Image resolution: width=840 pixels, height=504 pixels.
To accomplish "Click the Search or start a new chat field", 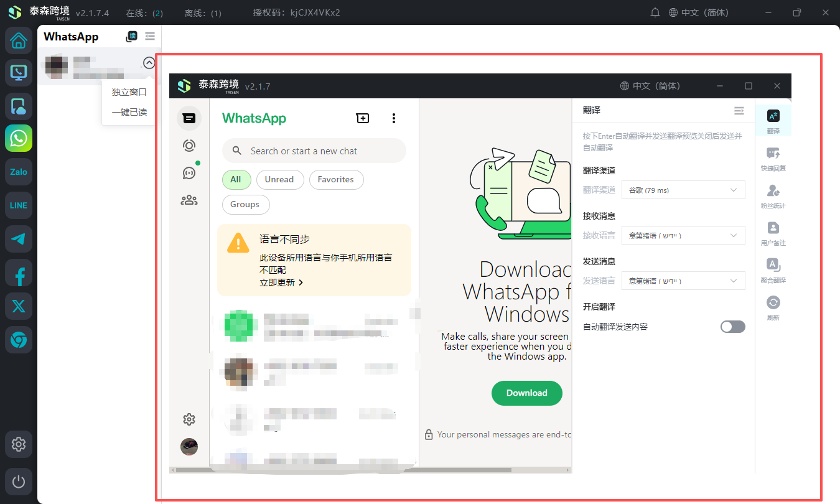I will click(x=314, y=151).
